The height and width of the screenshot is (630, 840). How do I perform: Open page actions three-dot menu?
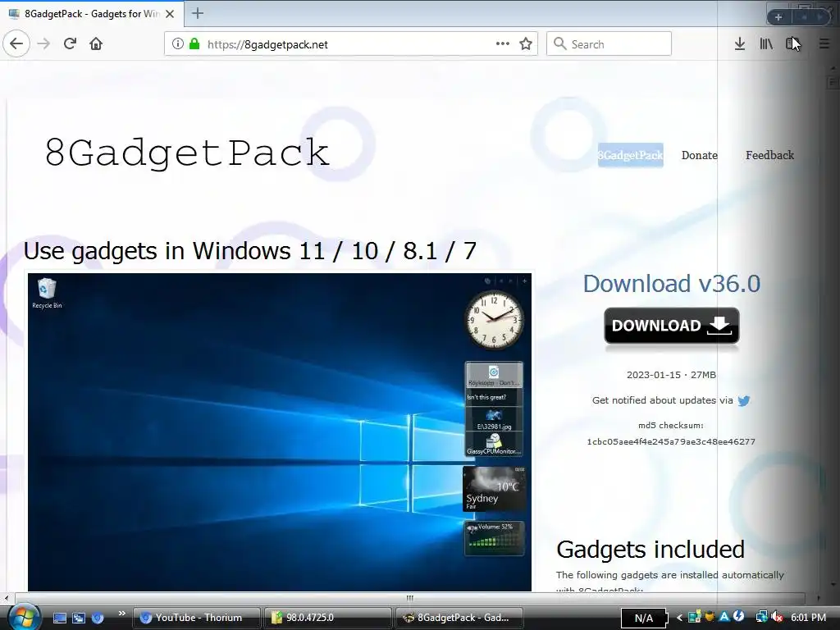pos(503,44)
